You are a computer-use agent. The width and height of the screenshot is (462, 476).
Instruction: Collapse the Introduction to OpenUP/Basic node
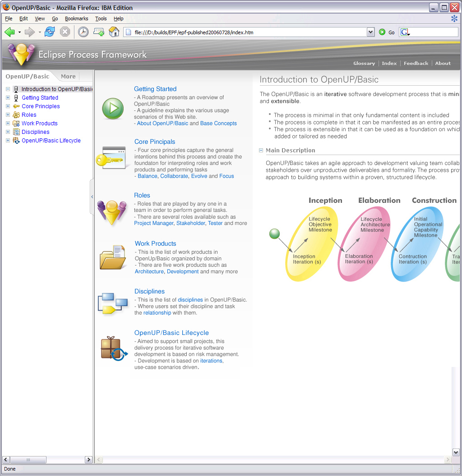tap(8, 89)
